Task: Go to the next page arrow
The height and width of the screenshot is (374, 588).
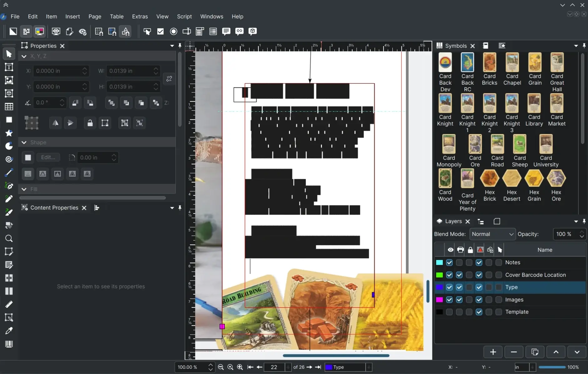Action: tap(309, 367)
